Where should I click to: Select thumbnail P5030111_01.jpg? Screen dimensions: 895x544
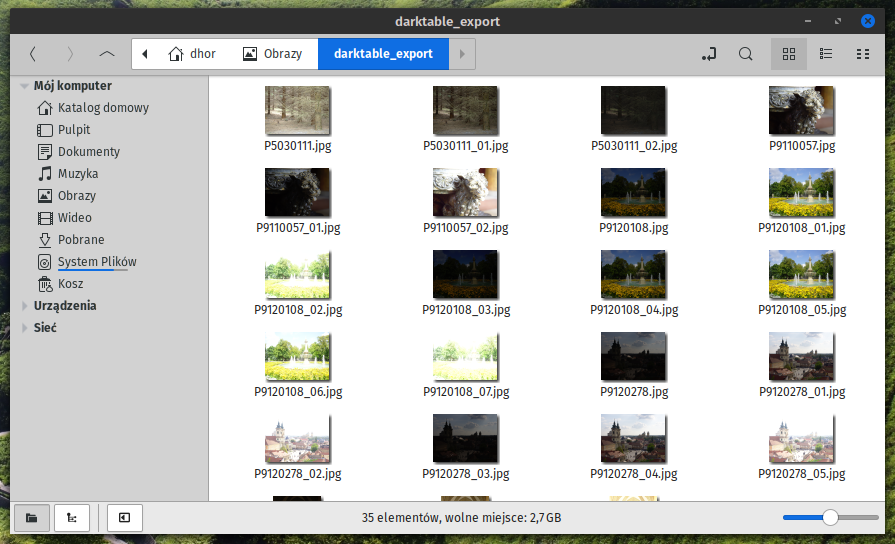point(465,111)
